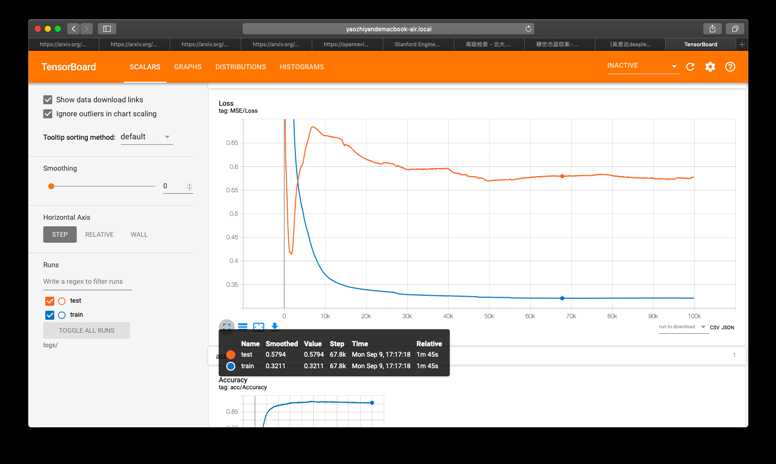Reload TensorBoard data with refresh icon
This screenshot has height=464, width=776.
pyautogui.click(x=690, y=67)
